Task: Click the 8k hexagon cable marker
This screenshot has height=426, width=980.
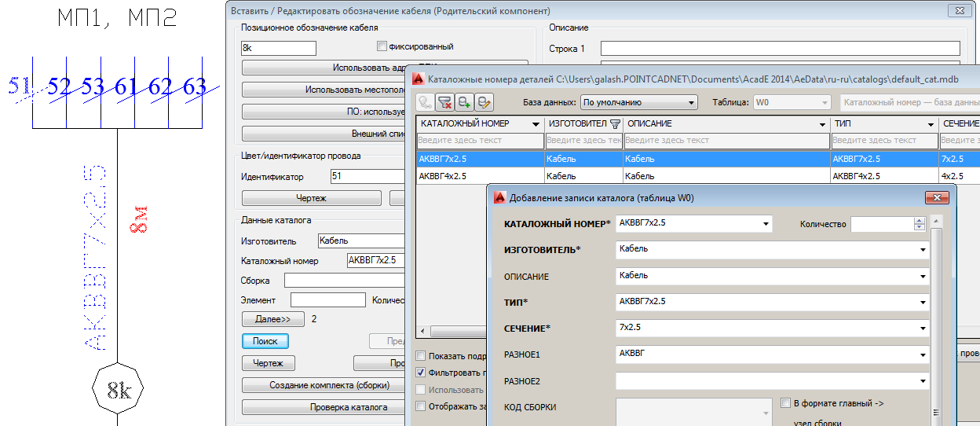Action: (117, 389)
